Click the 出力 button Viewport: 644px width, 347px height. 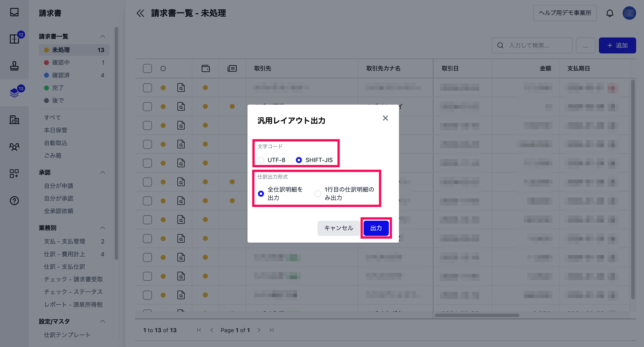(x=376, y=228)
